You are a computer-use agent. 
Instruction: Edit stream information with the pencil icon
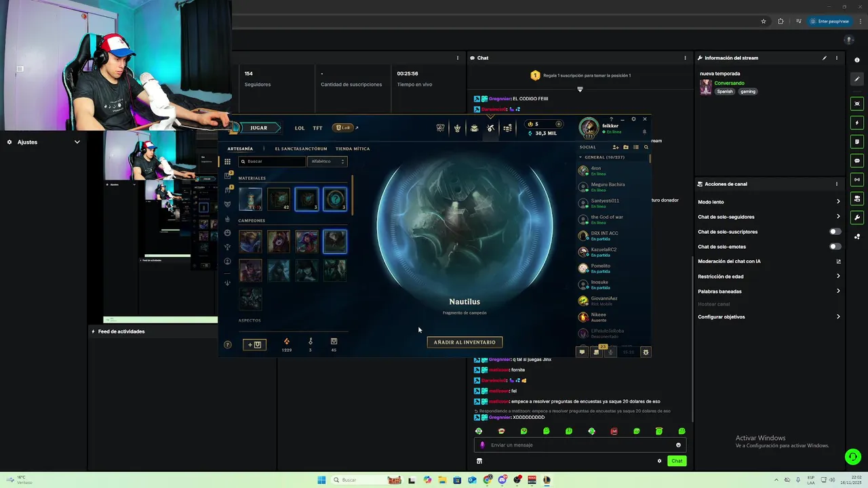[x=825, y=58]
